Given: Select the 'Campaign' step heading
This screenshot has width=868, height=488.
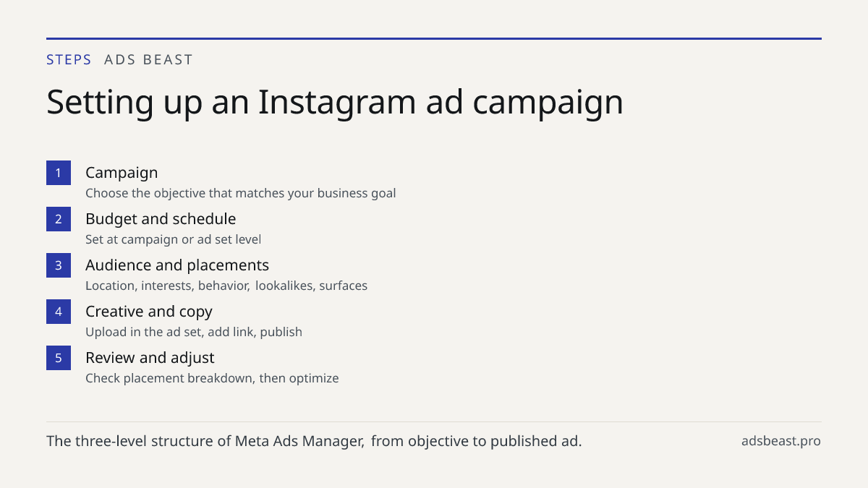Looking at the screenshot, I should pyautogui.click(x=122, y=173).
